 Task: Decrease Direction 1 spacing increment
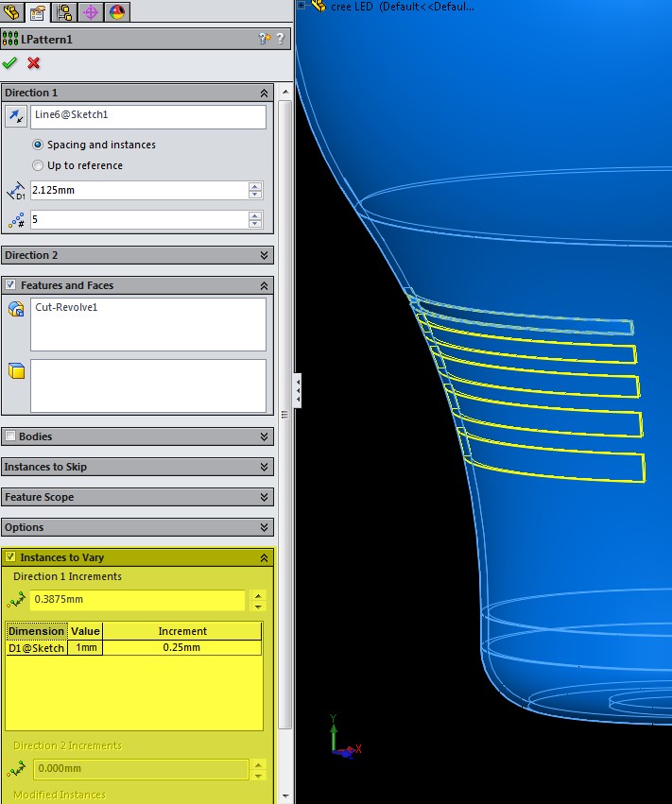coord(258,606)
